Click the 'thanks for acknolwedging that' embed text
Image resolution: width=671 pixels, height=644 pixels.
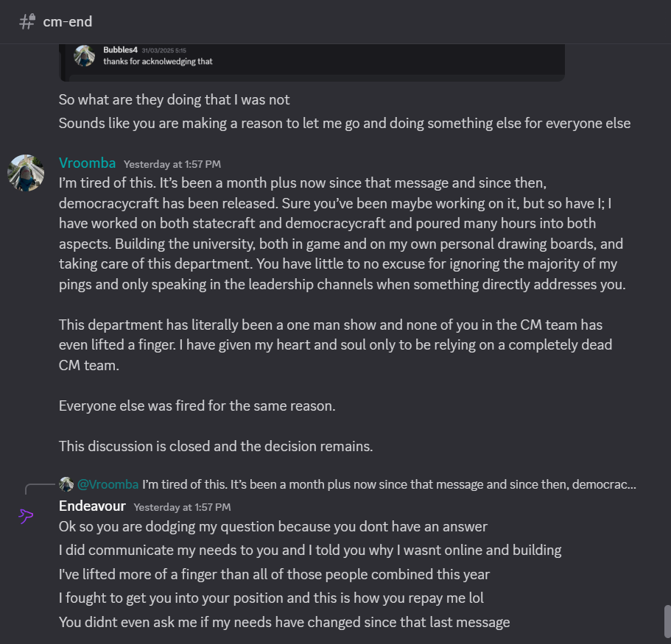point(158,61)
